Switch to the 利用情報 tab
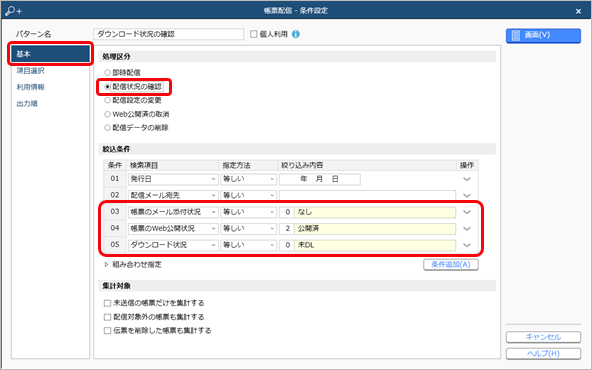Image resolution: width=592 pixels, height=370 pixels. click(31, 87)
